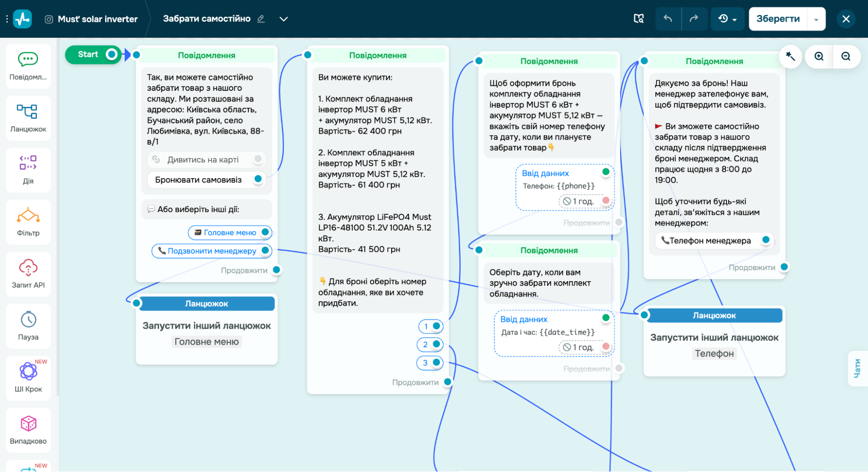The image size is (868, 472).
Task: Click the Instagram icon beside Must solar inverter
Action: [49, 19]
